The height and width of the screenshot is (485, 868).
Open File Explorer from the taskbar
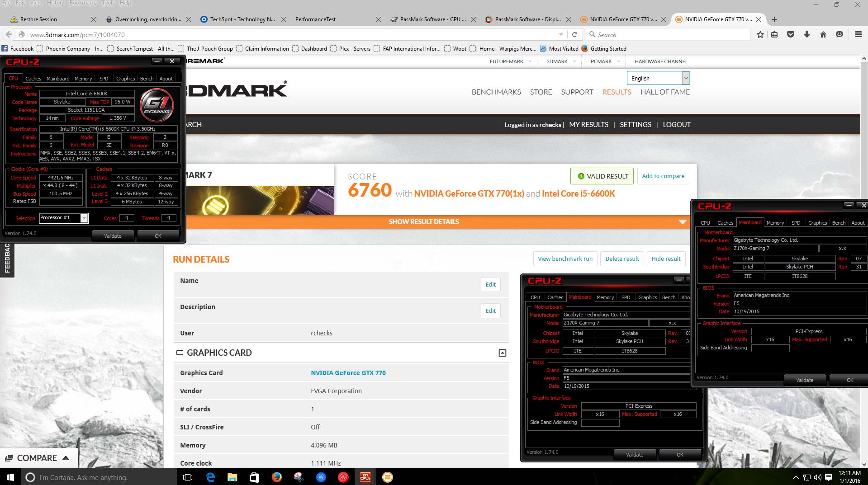(232, 477)
